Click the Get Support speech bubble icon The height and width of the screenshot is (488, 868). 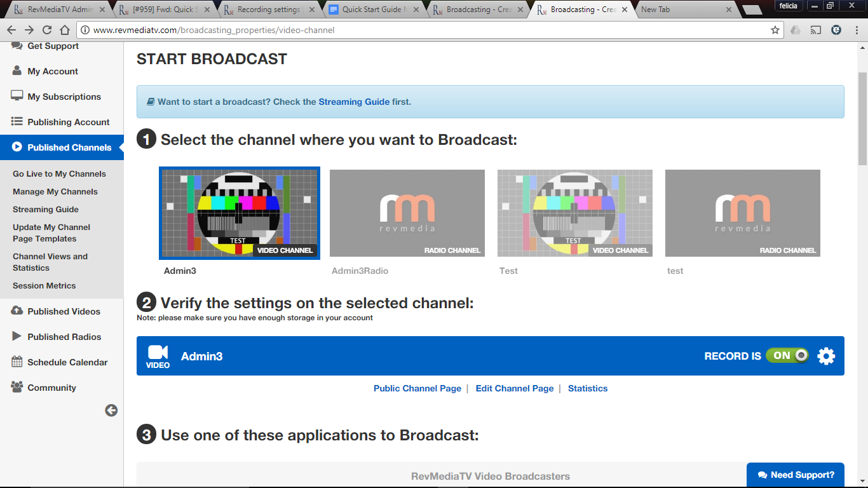pos(17,46)
